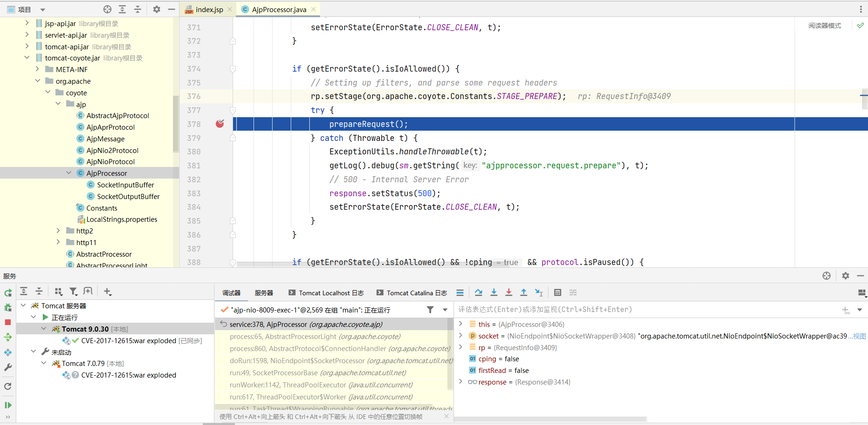868x425 pixels.
Task: Resume program with the green play-bar icon
Action: [8, 405]
